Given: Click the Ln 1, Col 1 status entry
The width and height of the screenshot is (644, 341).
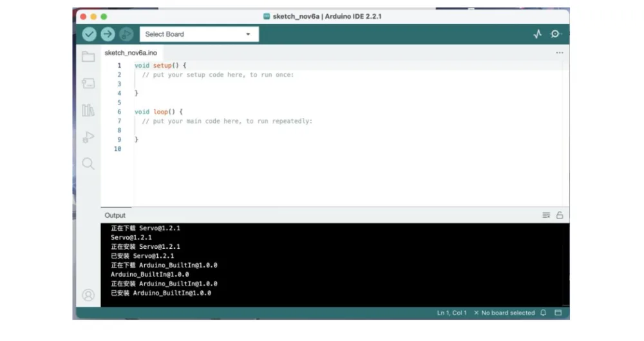Looking at the screenshot, I should pyautogui.click(x=452, y=313).
